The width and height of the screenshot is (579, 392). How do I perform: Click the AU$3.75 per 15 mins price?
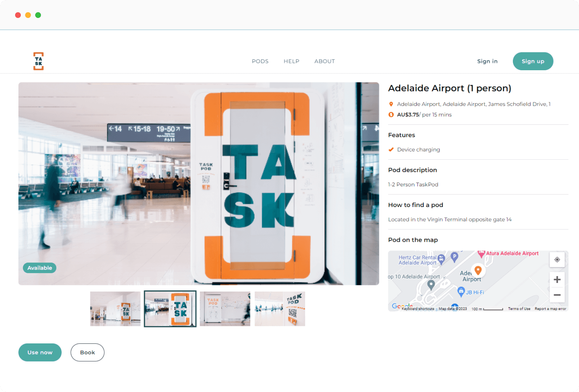click(x=424, y=115)
